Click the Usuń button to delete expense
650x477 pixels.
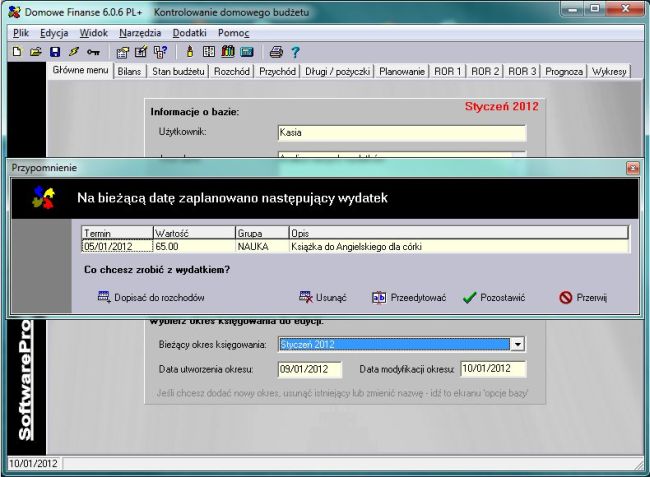[323, 297]
